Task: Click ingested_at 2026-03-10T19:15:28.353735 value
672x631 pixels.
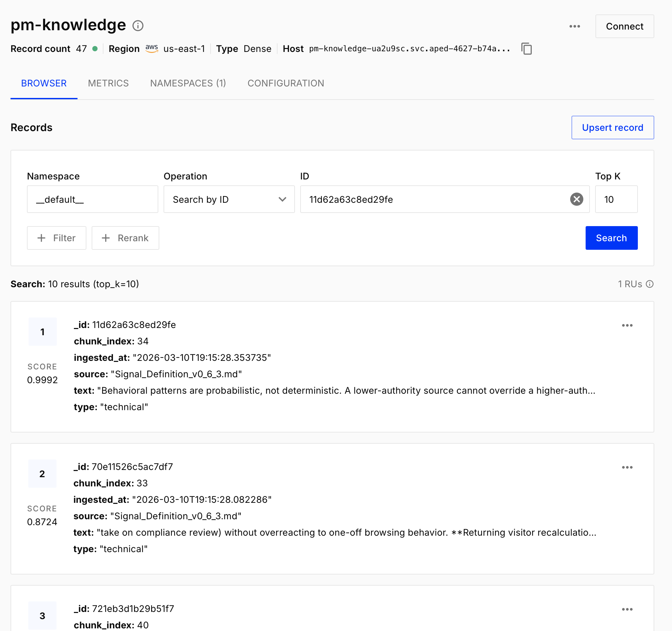Action: (x=202, y=358)
